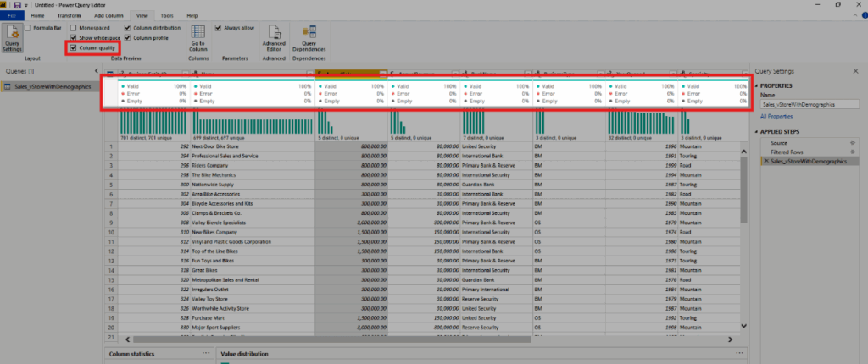This screenshot has width=868, height=364.
Task: Select row number 1 header
Action: 111,147
